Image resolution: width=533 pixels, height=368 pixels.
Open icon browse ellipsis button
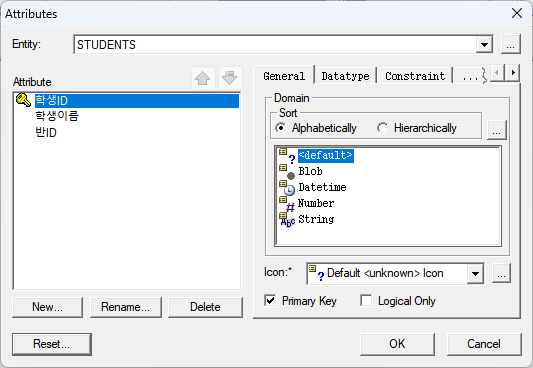[501, 273]
